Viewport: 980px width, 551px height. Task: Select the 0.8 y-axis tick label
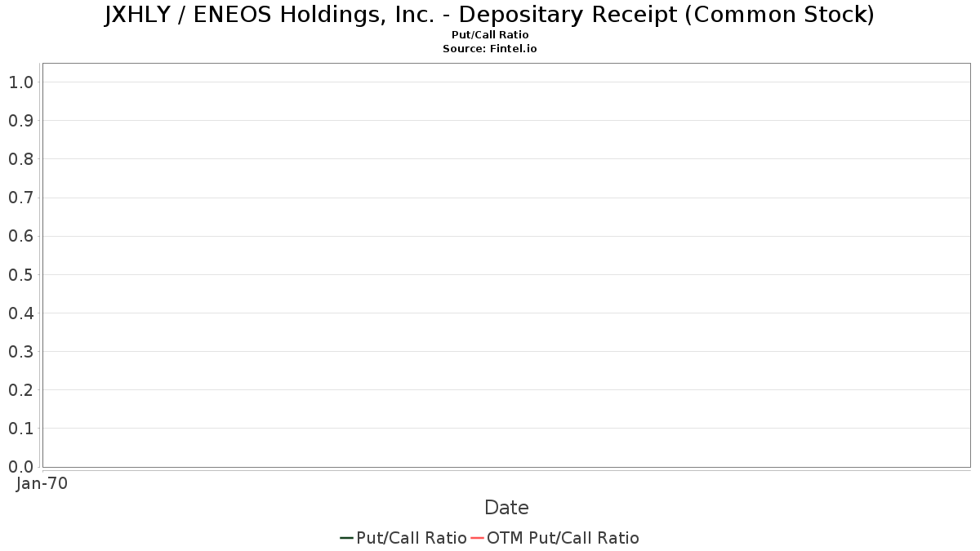(20, 159)
